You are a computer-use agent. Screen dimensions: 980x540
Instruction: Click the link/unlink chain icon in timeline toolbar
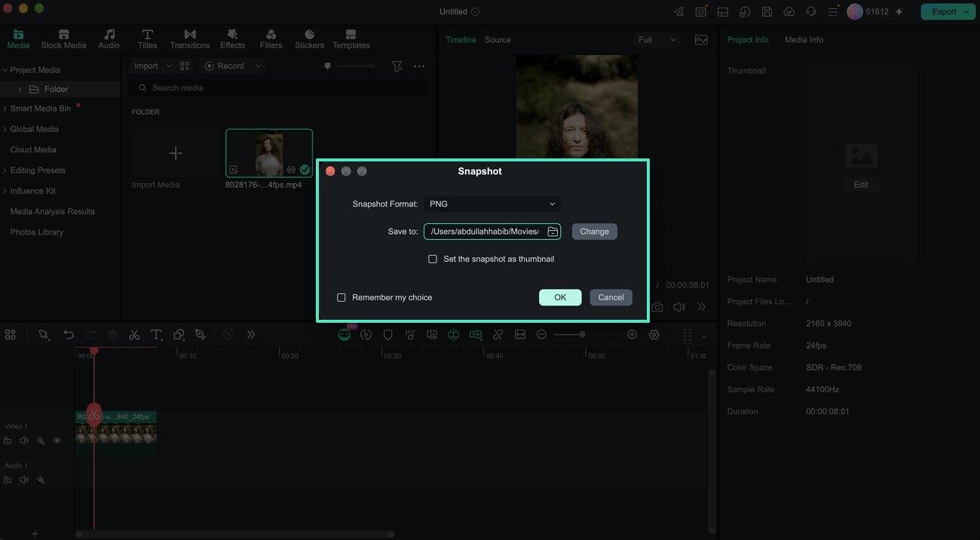coord(498,335)
